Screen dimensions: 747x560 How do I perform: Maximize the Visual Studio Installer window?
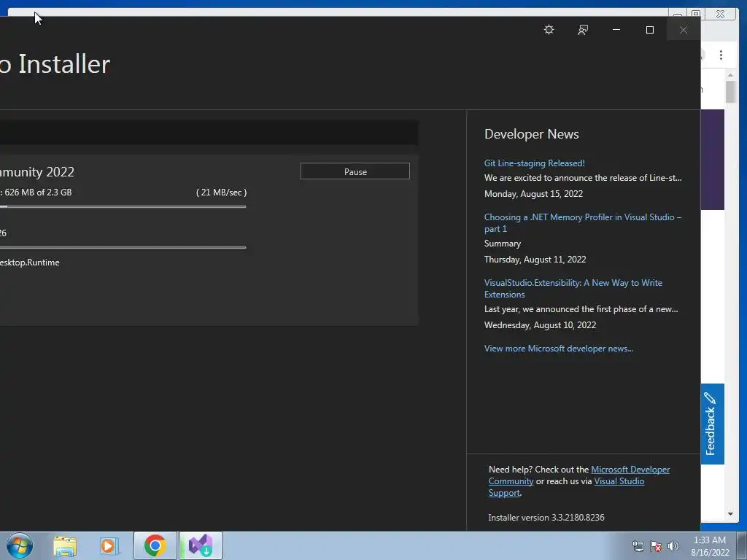[650, 29]
